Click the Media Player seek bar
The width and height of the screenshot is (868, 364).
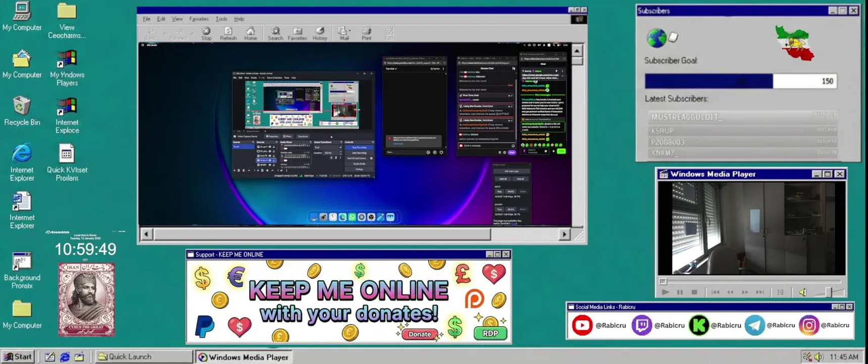tap(751, 282)
